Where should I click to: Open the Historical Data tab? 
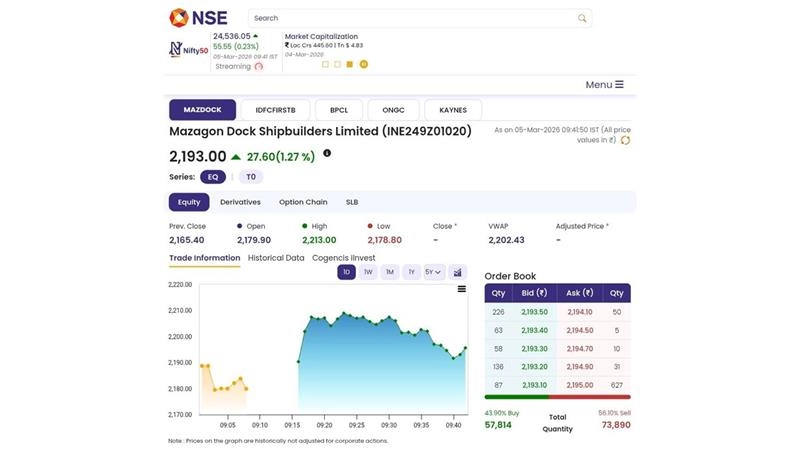(276, 258)
